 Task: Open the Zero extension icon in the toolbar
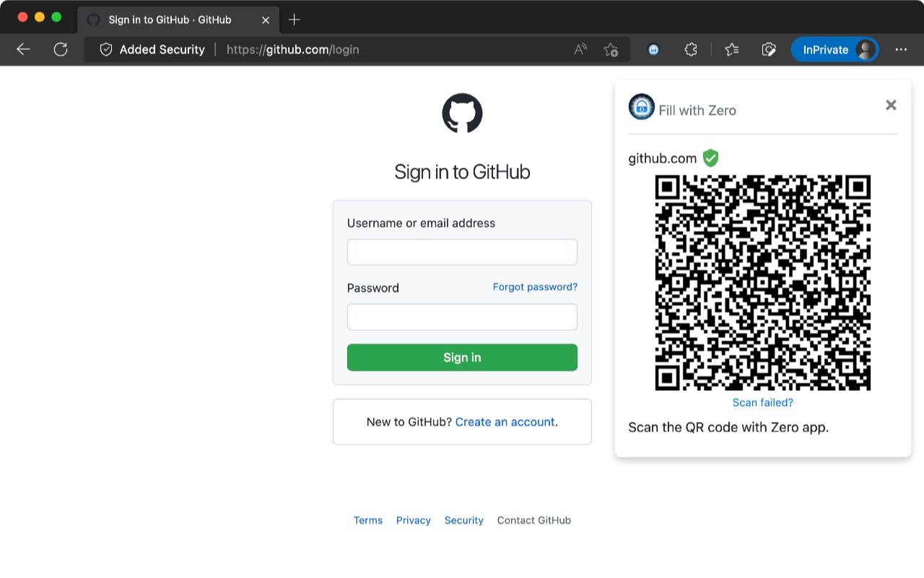tap(653, 49)
